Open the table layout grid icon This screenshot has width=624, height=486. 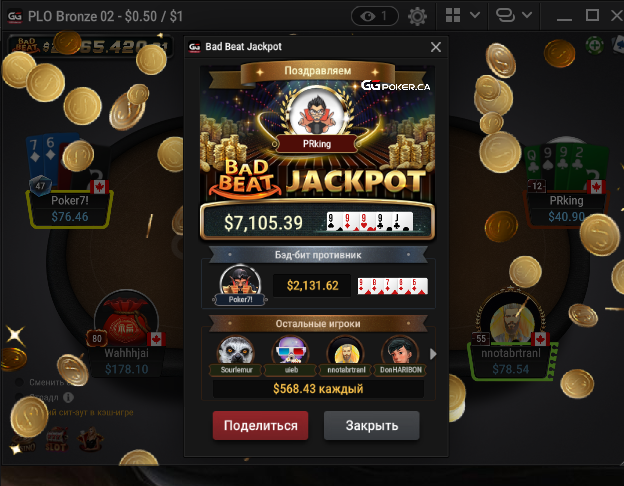453,16
